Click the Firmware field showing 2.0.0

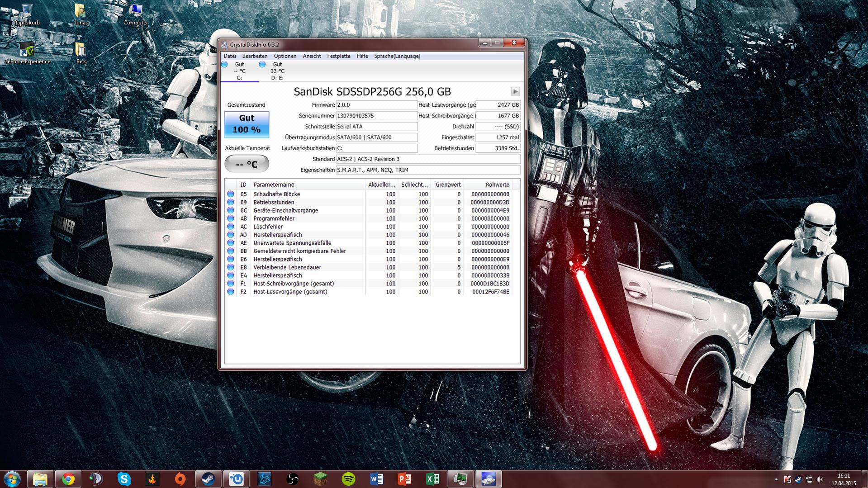coord(377,105)
